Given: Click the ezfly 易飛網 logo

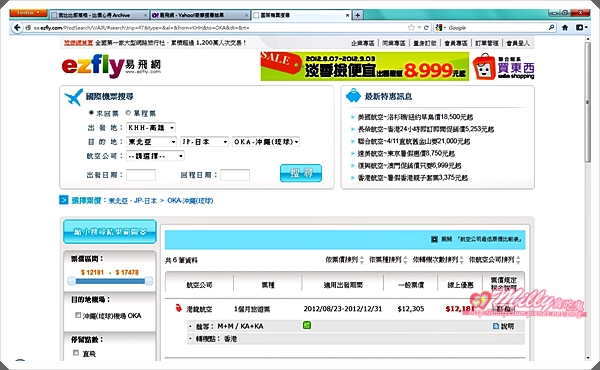Looking at the screenshot, I should coord(111,66).
